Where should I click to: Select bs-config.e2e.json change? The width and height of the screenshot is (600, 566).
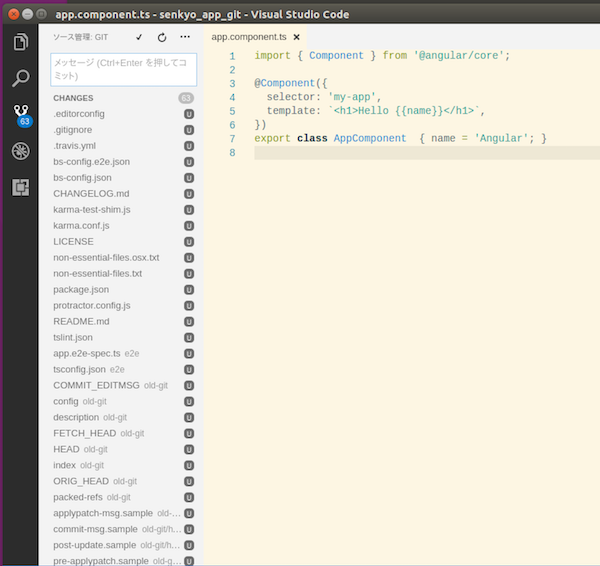pos(122,162)
